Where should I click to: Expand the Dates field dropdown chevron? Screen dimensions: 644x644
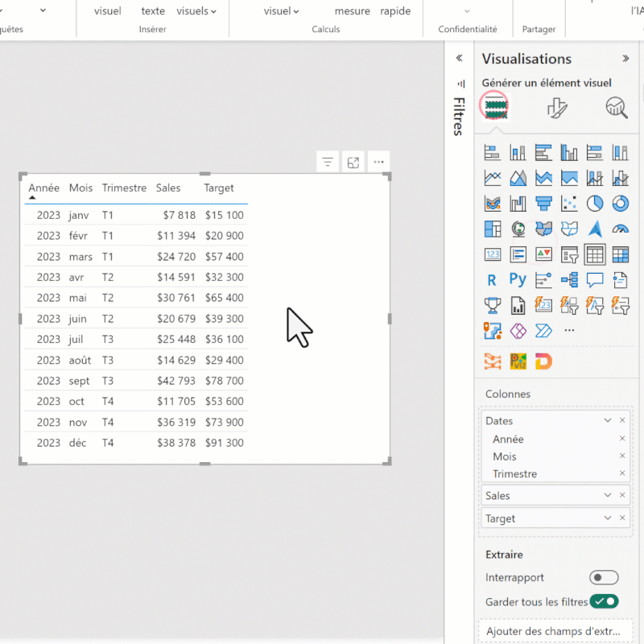click(608, 420)
